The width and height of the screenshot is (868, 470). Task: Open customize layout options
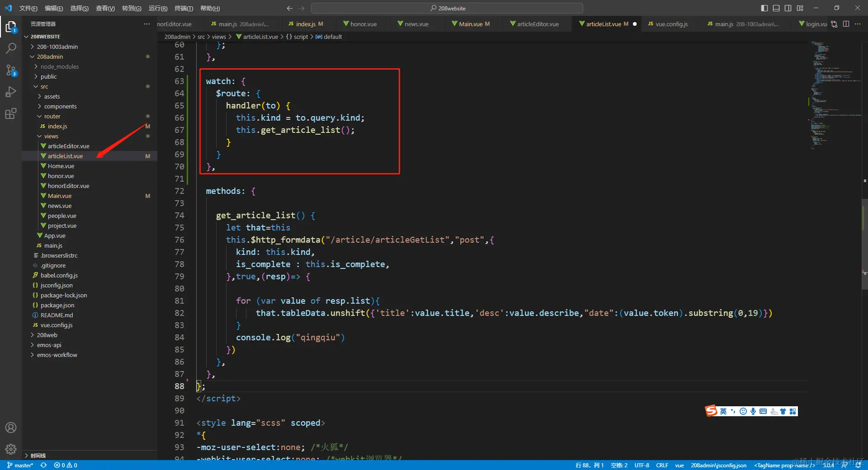coord(800,8)
